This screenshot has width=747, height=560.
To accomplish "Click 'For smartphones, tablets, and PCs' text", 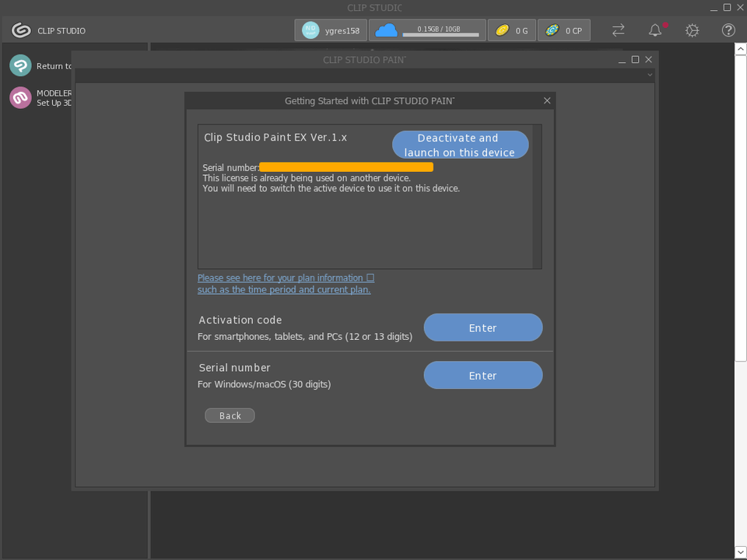I will click(305, 337).
